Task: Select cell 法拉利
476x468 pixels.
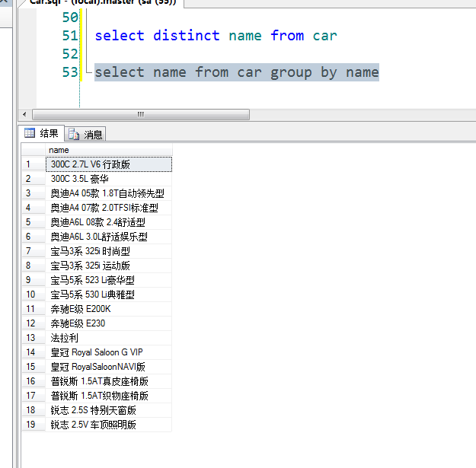Action: (109, 338)
